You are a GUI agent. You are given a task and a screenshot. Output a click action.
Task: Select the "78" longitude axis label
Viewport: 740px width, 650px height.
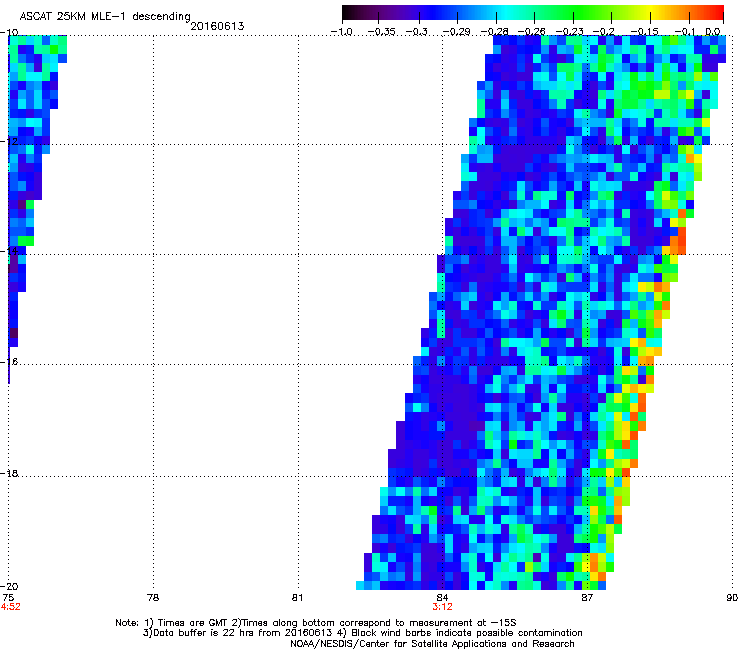[x=153, y=598]
